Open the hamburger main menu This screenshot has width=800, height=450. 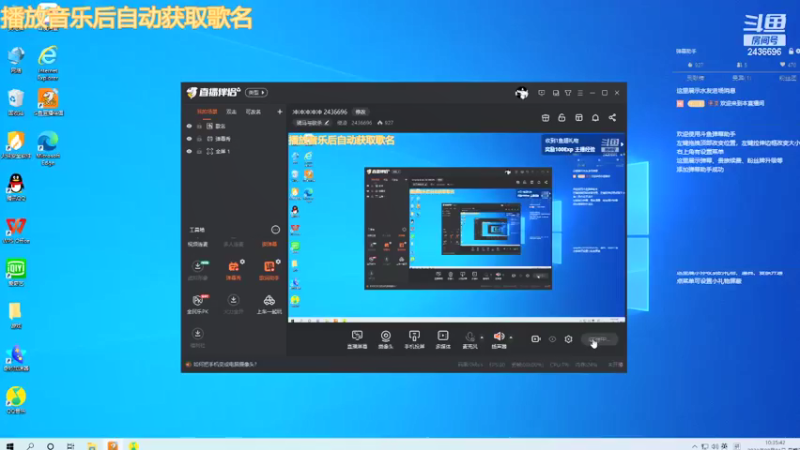pyautogui.click(x=580, y=93)
